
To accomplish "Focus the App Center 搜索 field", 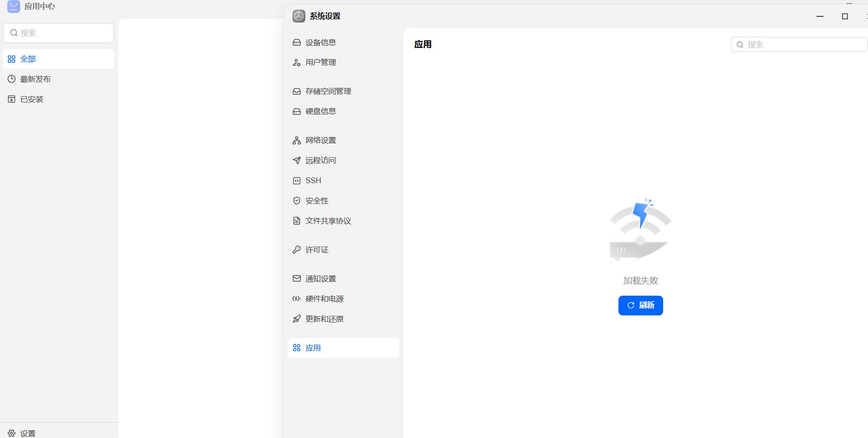I will pos(59,33).
